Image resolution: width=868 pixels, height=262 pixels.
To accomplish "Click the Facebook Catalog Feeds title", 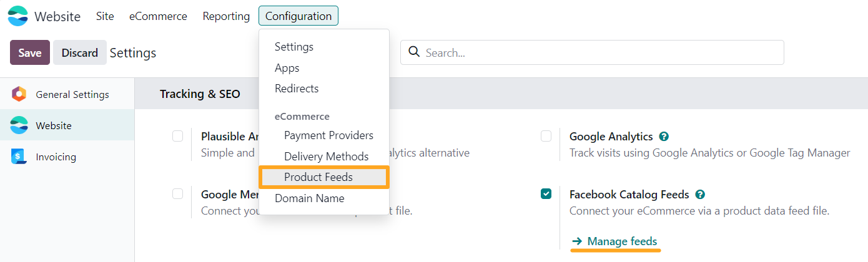I will pyautogui.click(x=629, y=195).
